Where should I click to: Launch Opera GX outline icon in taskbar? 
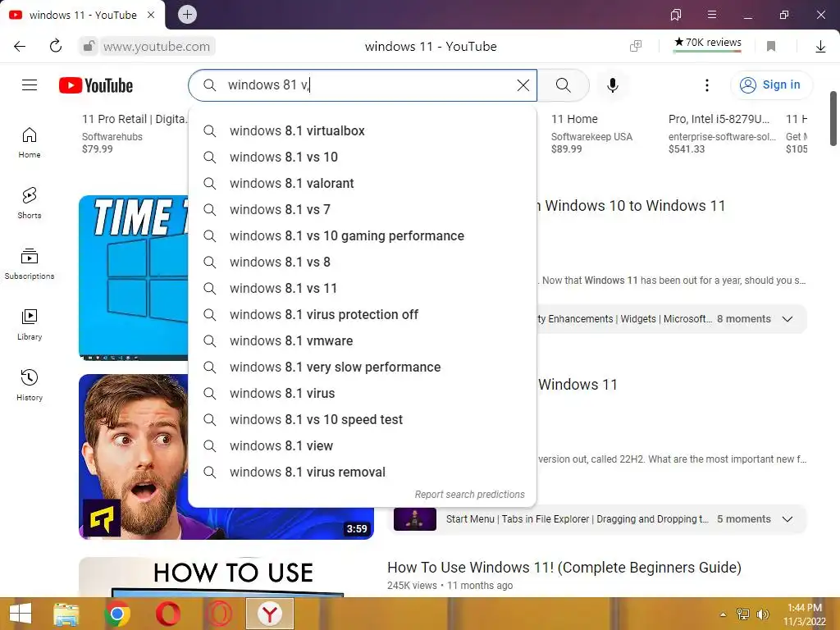pos(219,614)
